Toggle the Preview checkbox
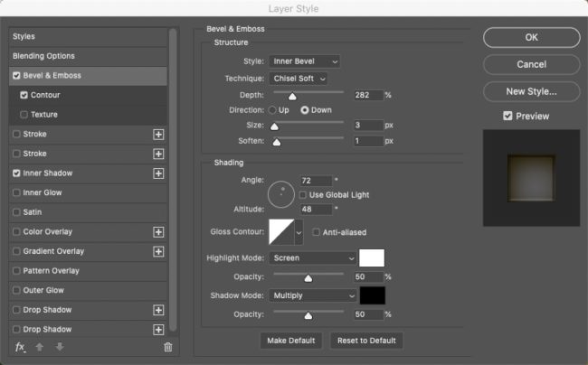This screenshot has height=365, width=588. pyautogui.click(x=507, y=116)
